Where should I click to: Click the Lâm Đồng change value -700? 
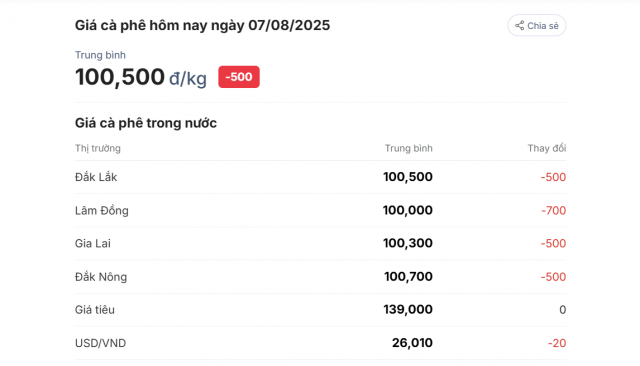553,211
